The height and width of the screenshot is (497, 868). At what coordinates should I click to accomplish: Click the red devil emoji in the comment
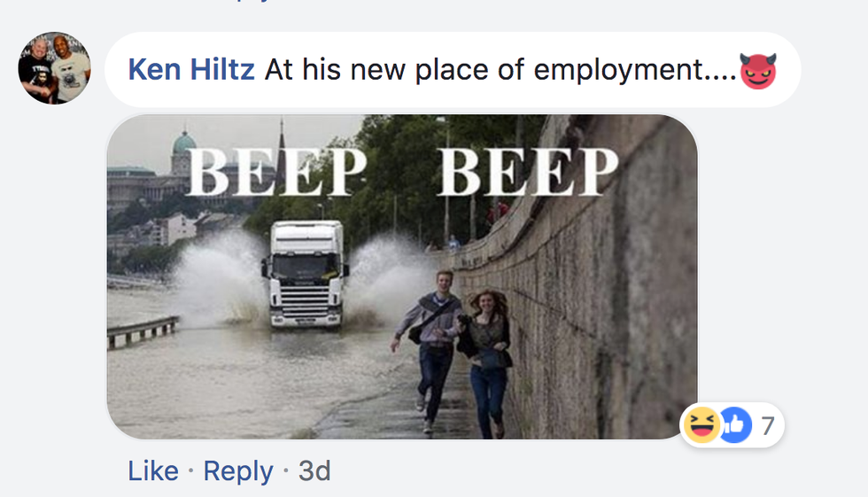758,71
